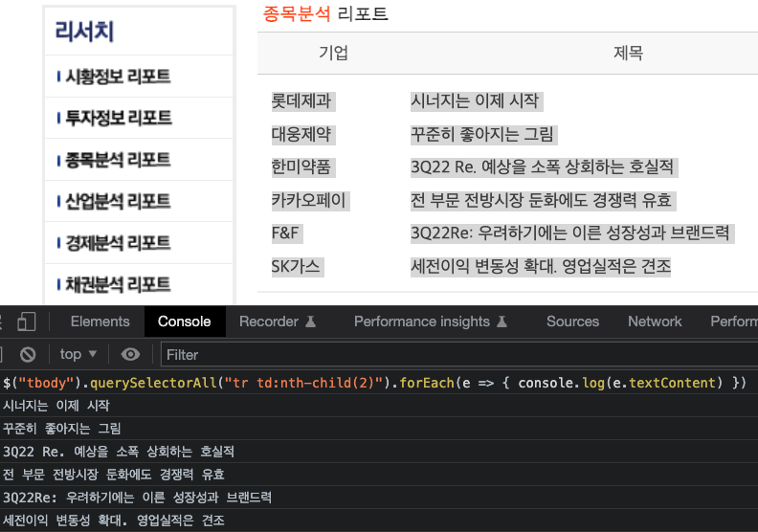Click company cell 한미약품
This screenshot has width=758, height=532.
click(x=301, y=167)
